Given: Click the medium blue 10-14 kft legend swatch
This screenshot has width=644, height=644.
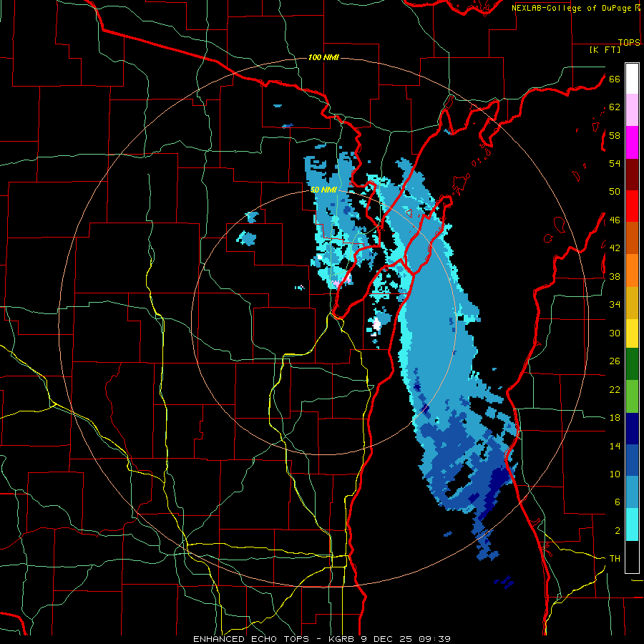Looking at the screenshot, I should click(632, 461).
